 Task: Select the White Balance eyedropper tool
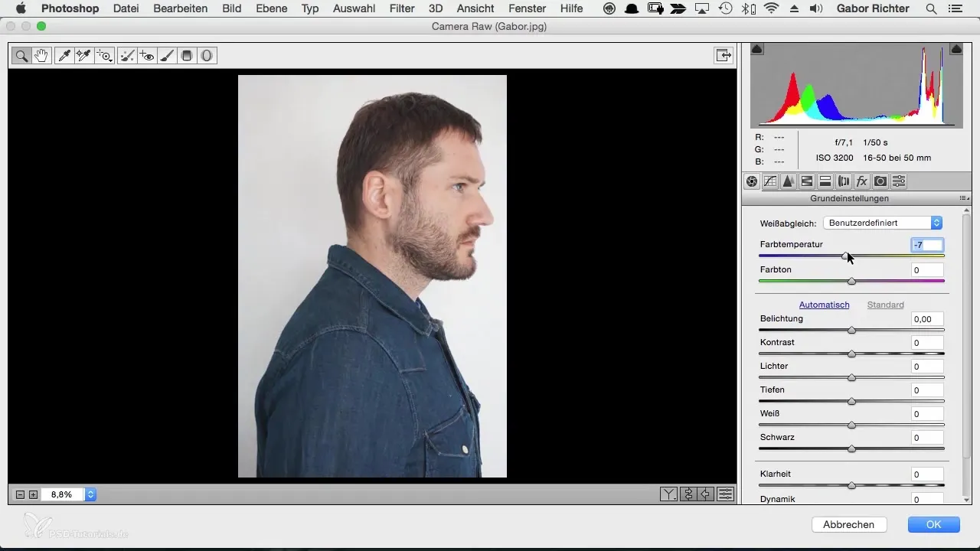[64, 55]
